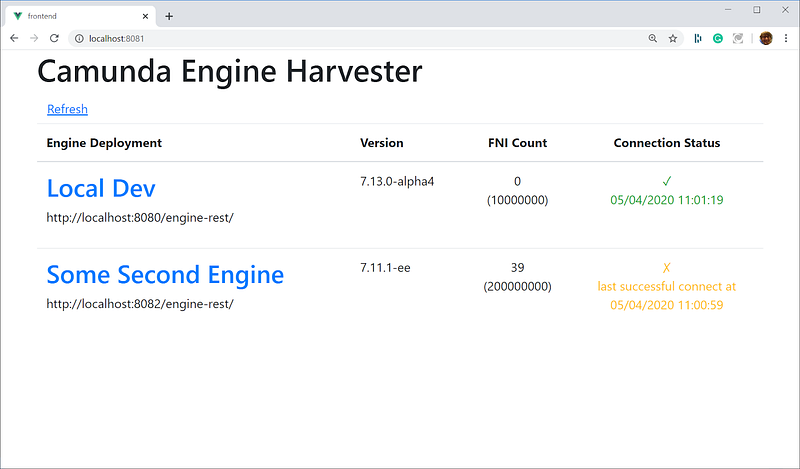The width and height of the screenshot is (800, 469).
Task: Click the (10000000) limit value
Action: 517,200
